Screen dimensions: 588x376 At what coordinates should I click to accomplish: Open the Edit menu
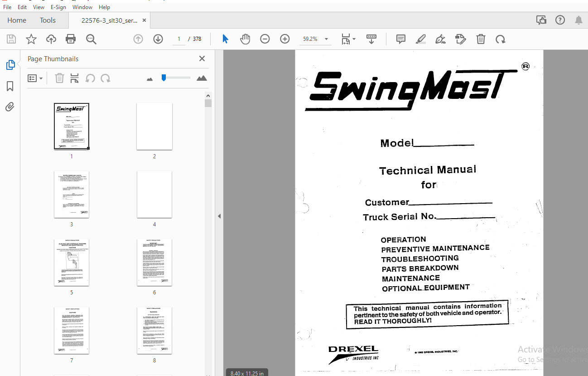point(22,7)
